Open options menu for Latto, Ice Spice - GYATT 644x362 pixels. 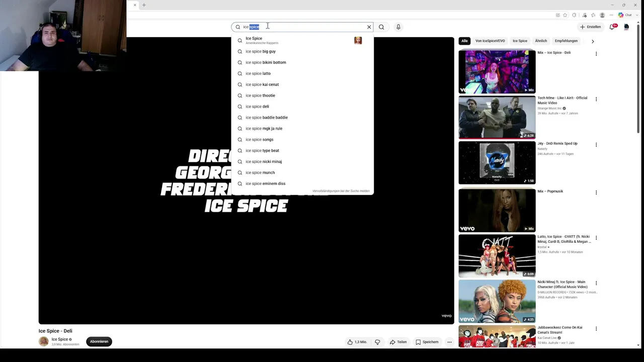click(x=596, y=238)
